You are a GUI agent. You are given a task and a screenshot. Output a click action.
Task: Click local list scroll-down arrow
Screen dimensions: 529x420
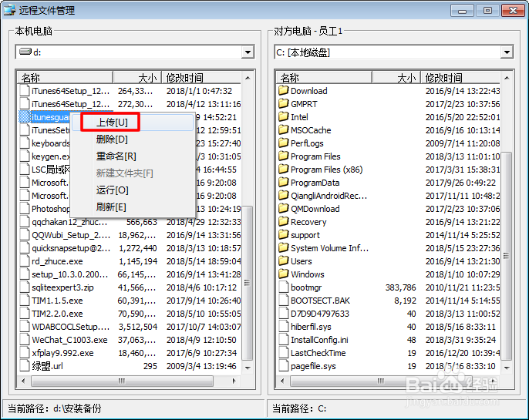[x=248, y=368]
